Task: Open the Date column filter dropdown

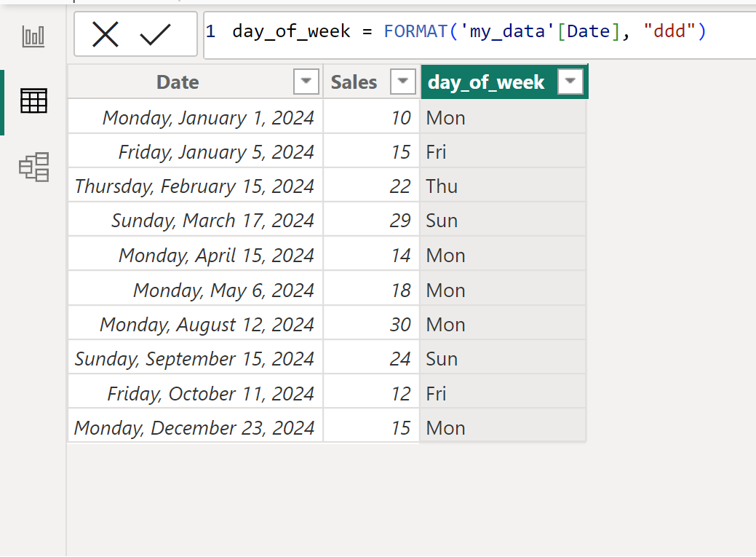Action: 306,81
